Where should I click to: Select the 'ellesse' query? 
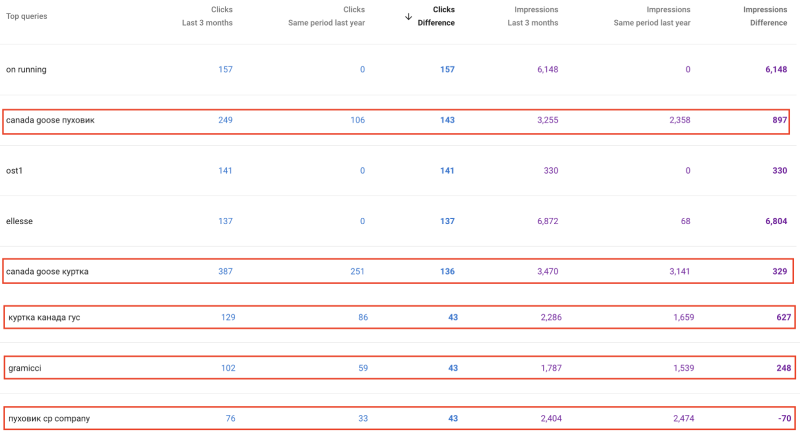tap(20, 220)
